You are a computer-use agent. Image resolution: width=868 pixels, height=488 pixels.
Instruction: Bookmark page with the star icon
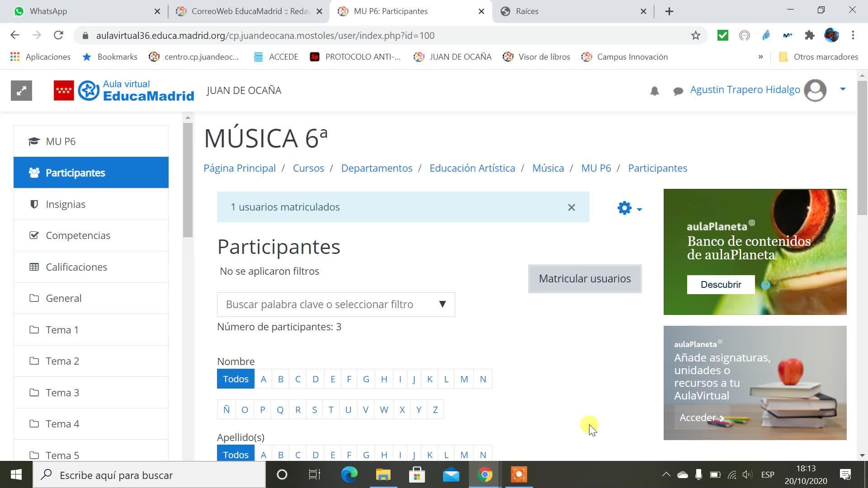coord(695,35)
